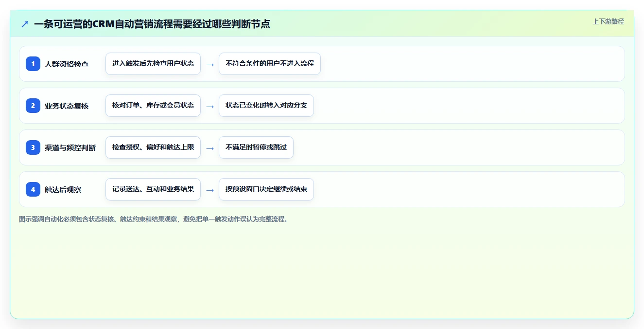Click the 核对订单、库存或会员状态 box
Screen dimensions: 644x329
(x=153, y=106)
